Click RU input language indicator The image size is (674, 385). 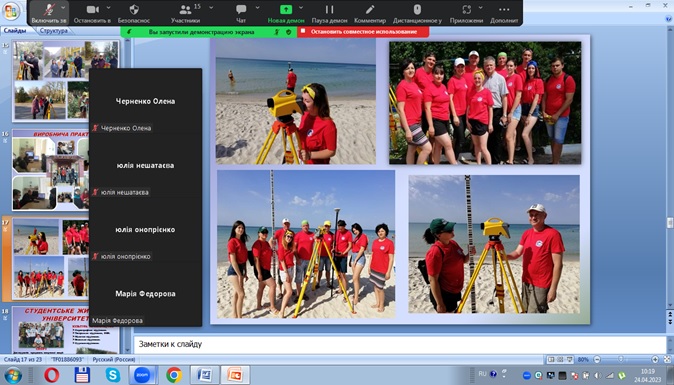click(482, 374)
